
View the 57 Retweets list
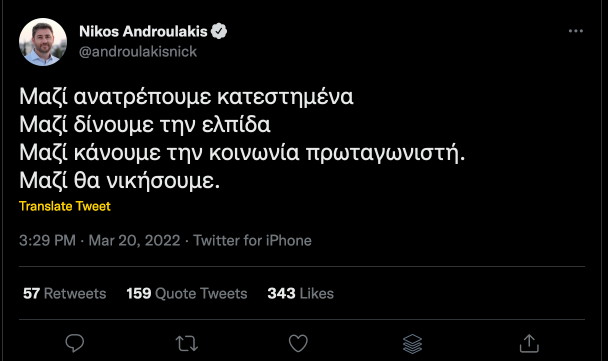(x=64, y=294)
